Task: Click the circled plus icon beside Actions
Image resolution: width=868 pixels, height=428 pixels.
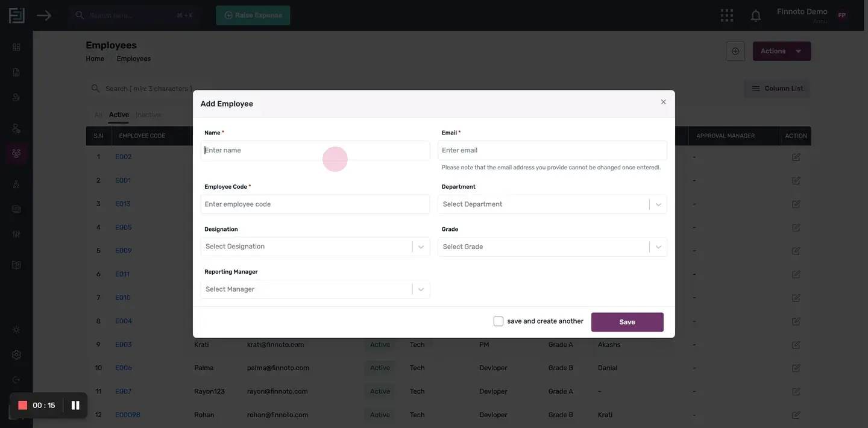Action: [735, 51]
